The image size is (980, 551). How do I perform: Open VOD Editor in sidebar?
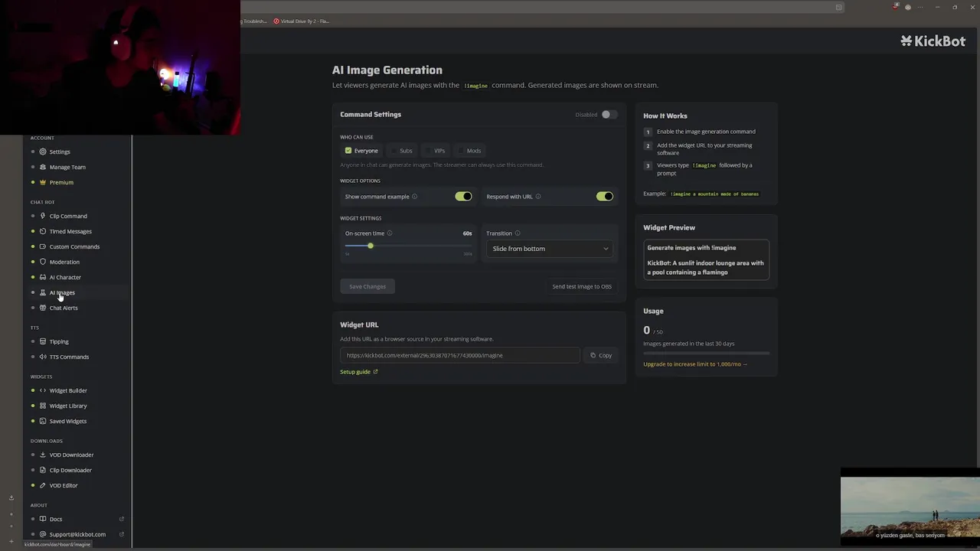click(x=64, y=485)
